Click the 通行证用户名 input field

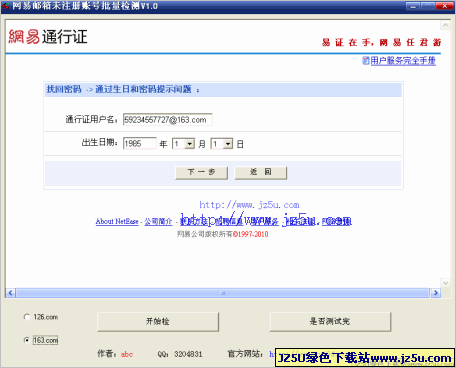click(168, 120)
